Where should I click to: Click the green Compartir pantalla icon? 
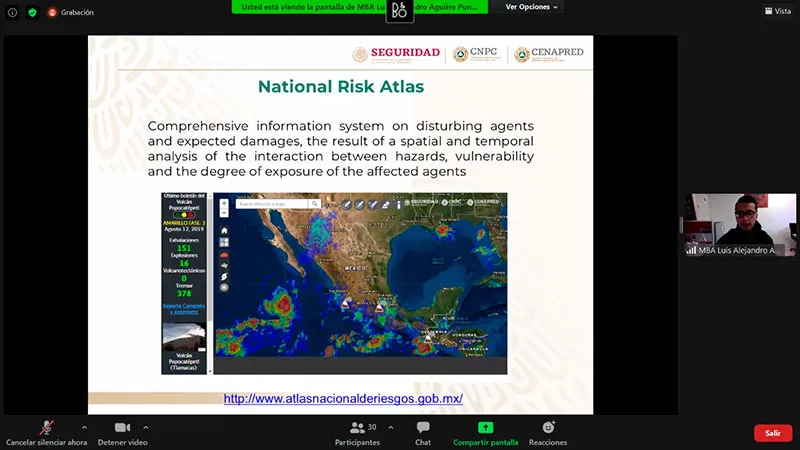(x=485, y=427)
